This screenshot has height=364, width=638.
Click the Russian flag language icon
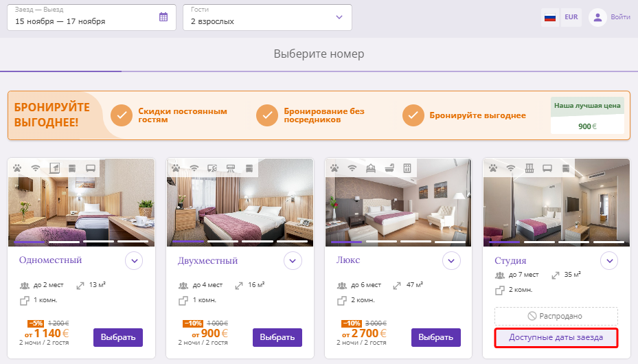[550, 17]
